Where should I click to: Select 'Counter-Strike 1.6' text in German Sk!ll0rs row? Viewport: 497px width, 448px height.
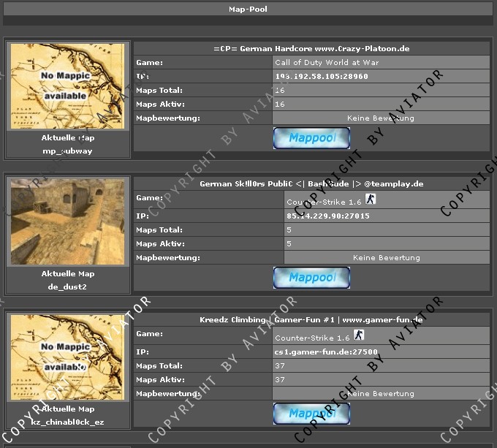(x=324, y=202)
